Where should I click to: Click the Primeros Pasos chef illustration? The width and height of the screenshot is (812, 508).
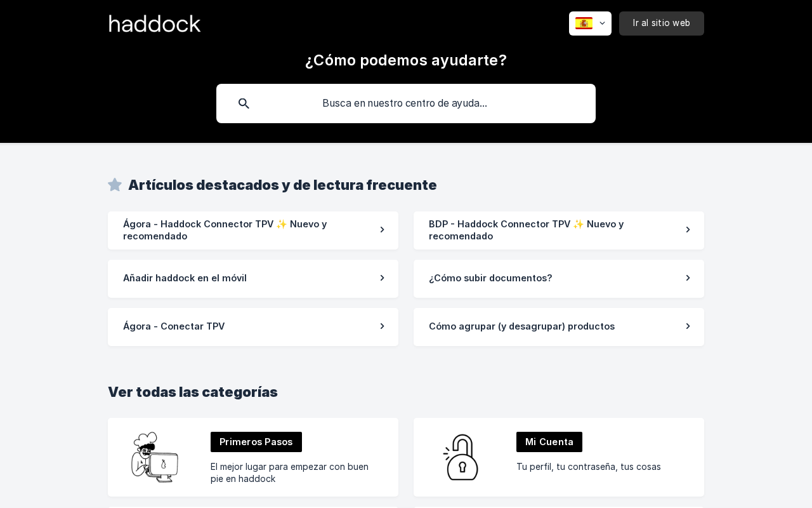pyautogui.click(x=155, y=457)
